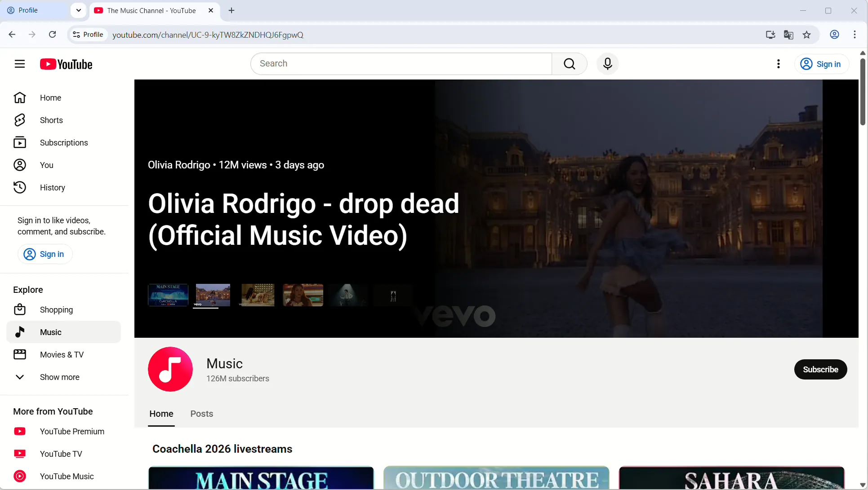Select Music in Explore list

(64, 332)
